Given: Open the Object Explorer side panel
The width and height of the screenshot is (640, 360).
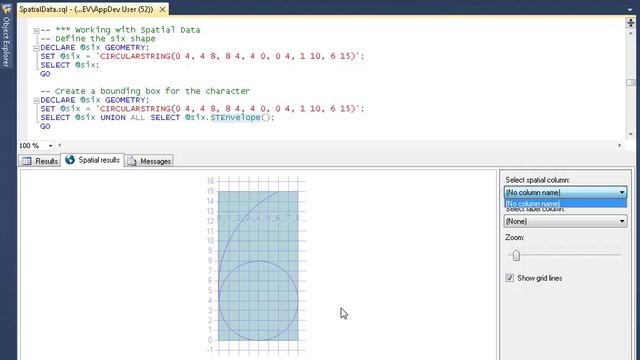Looking at the screenshot, I should pyautogui.click(x=6, y=42).
